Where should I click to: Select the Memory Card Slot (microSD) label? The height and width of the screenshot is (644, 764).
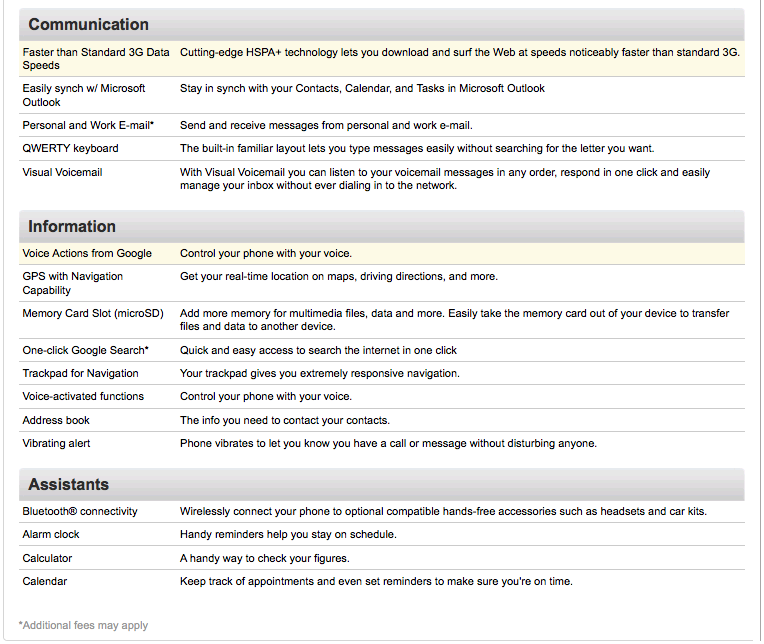click(93, 313)
